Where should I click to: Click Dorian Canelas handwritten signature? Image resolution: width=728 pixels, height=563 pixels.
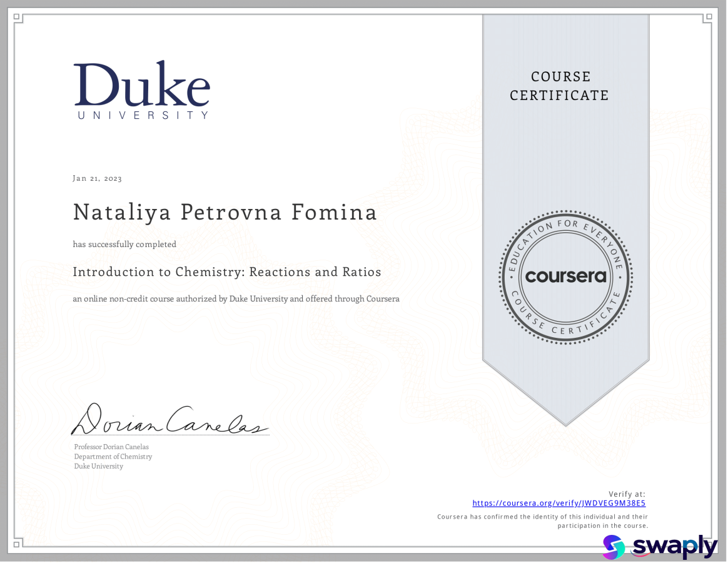(x=169, y=420)
